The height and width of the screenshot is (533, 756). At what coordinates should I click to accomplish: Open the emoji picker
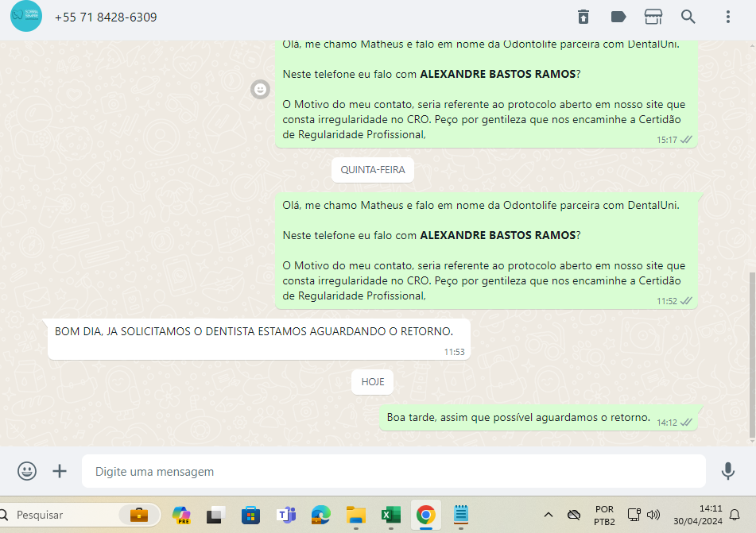pyautogui.click(x=27, y=471)
